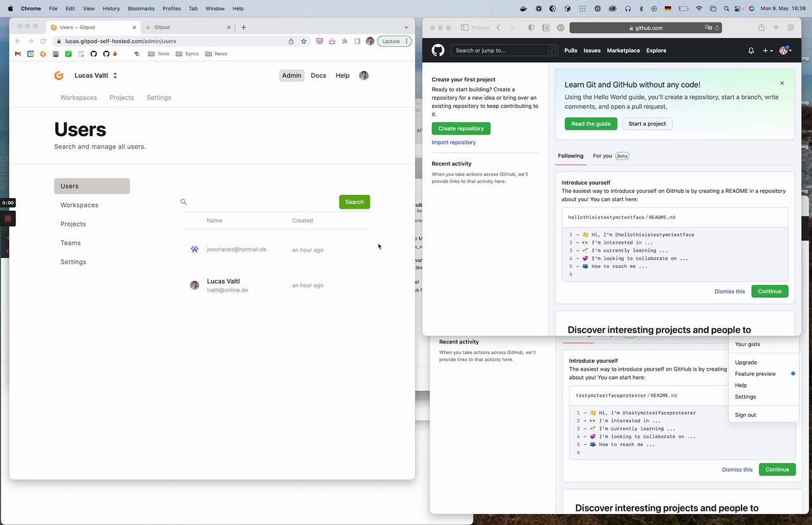This screenshot has height=525, width=812.
Task: Expand Chrome's tab search chevron
Action: tap(407, 27)
